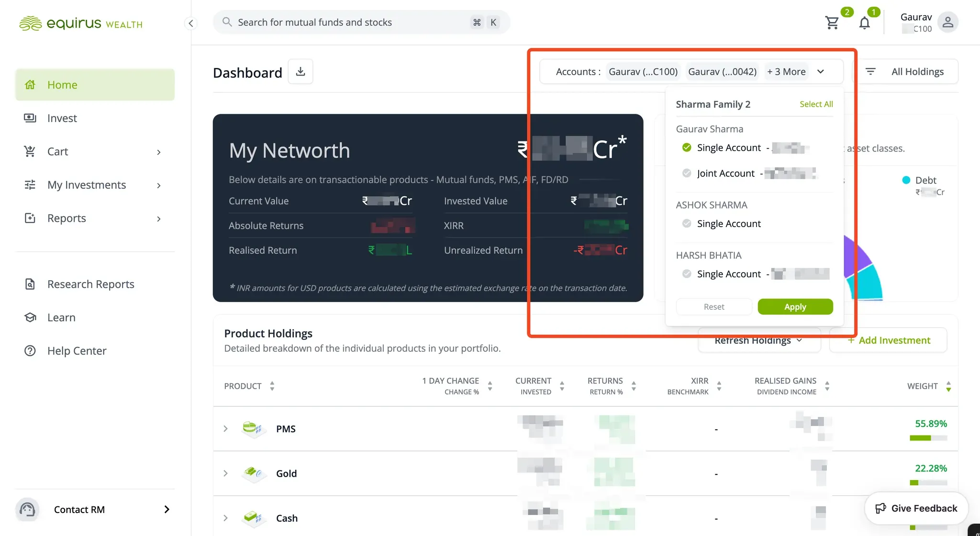Collapse the Accounts dropdown chevron
The image size is (980, 536).
click(x=821, y=72)
